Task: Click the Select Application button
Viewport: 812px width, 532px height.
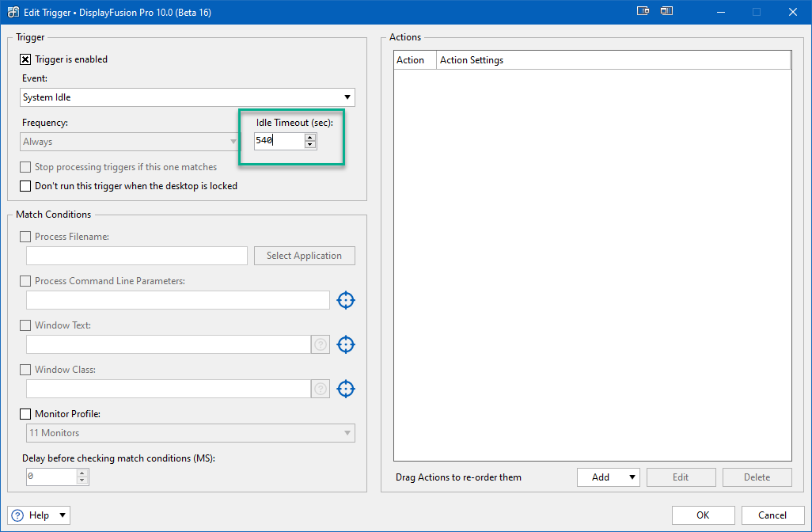Action: (x=305, y=256)
